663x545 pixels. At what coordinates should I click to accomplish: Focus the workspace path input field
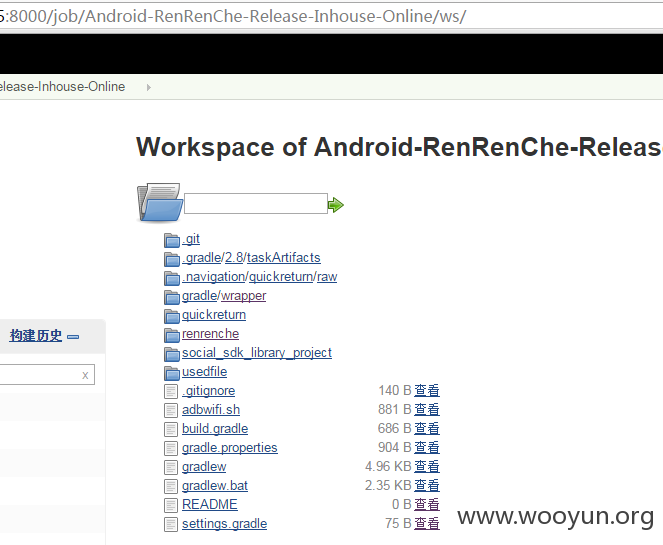[256, 203]
